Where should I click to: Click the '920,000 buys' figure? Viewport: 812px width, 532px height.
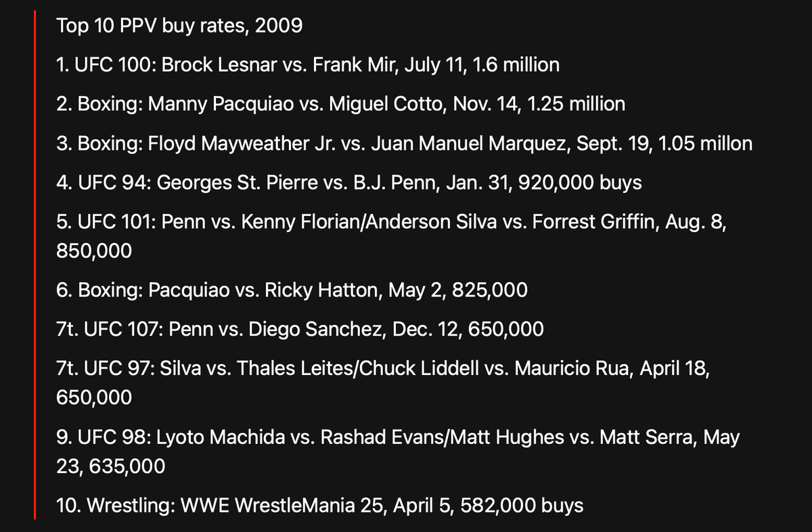579,183
